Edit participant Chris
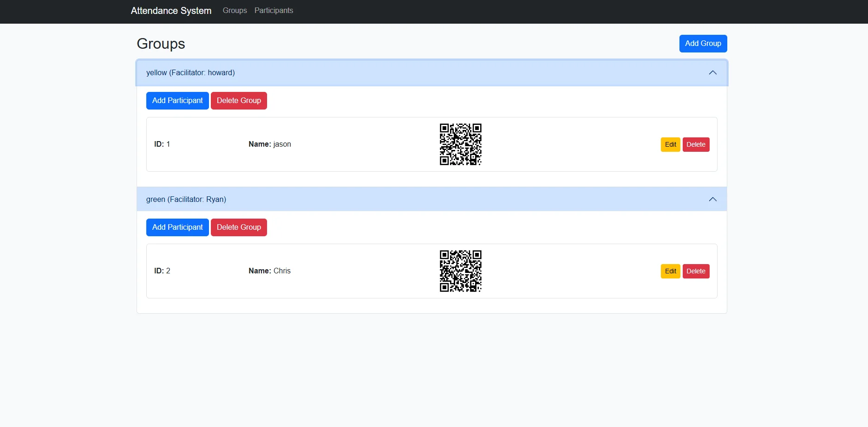868x427 pixels. point(670,271)
